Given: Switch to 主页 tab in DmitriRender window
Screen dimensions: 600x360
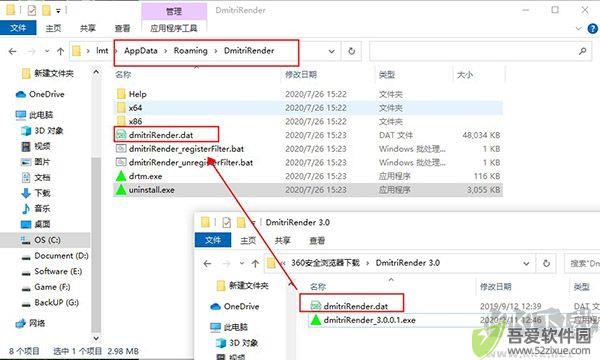Looking at the screenshot, I should pyautogui.click(x=53, y=28).
